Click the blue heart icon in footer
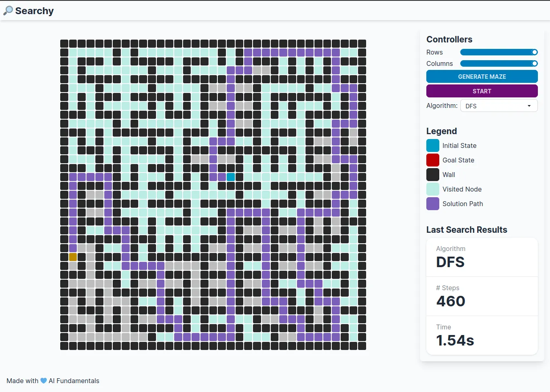 [44, 381]
